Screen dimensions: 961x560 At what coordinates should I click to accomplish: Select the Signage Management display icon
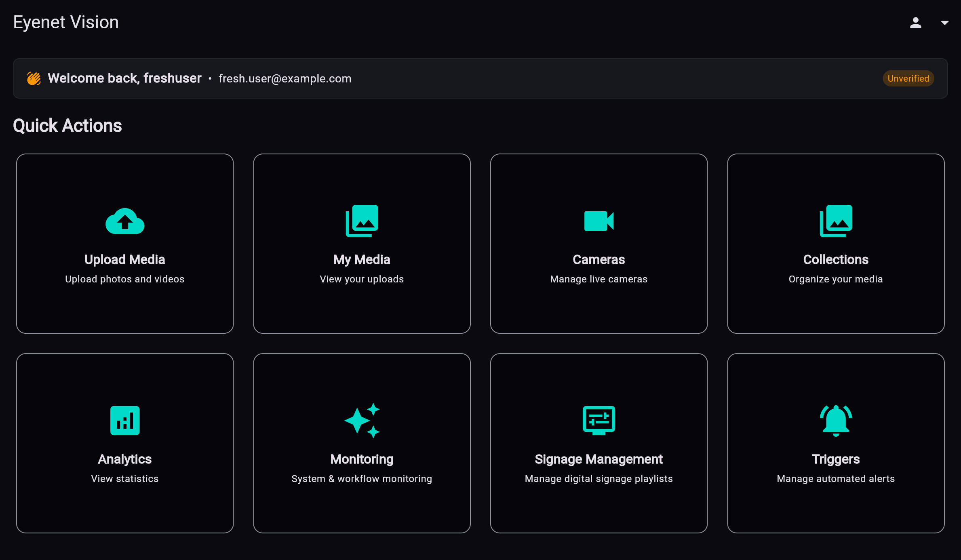coord(599,420)
